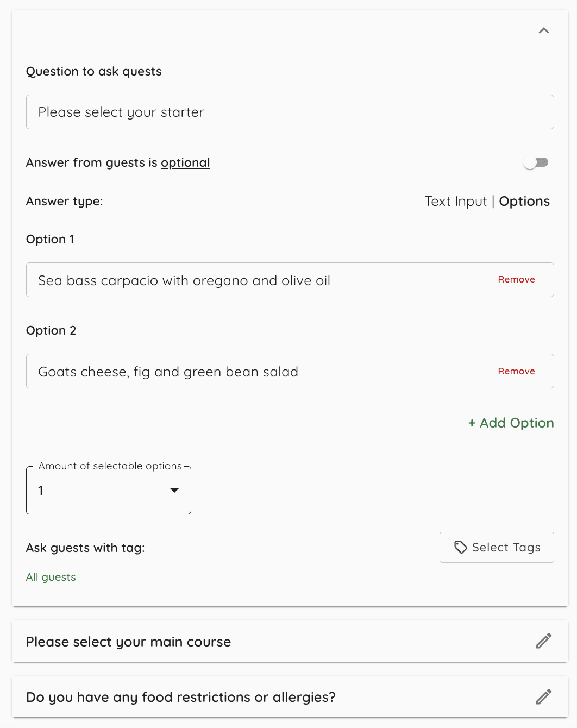The width and height of the screenshot is (577, 728).
Task: Open the Select Tags button
Action: (x=496, y=547)
